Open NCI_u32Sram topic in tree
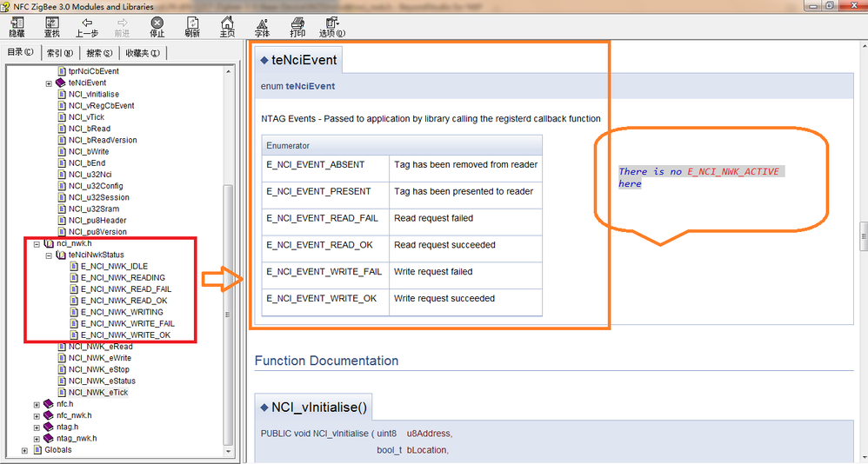This screenshot has width=868, height=464. (94, 209)
